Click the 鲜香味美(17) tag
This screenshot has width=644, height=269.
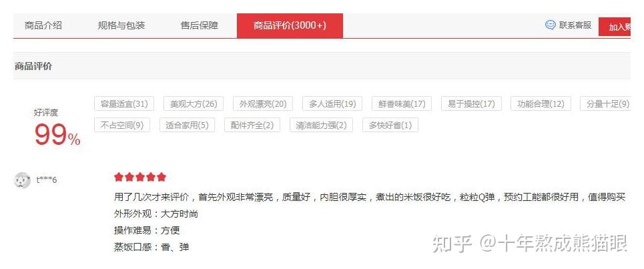click(x=402, y=103)
